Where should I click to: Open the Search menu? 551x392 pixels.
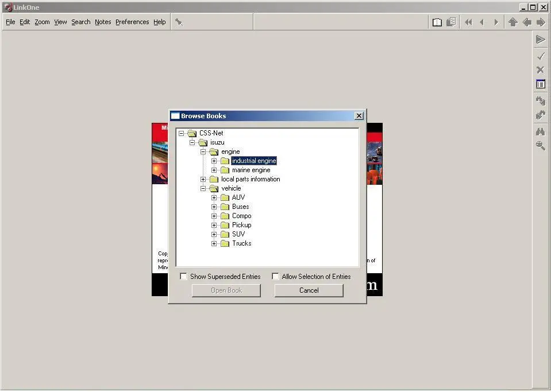81,22
